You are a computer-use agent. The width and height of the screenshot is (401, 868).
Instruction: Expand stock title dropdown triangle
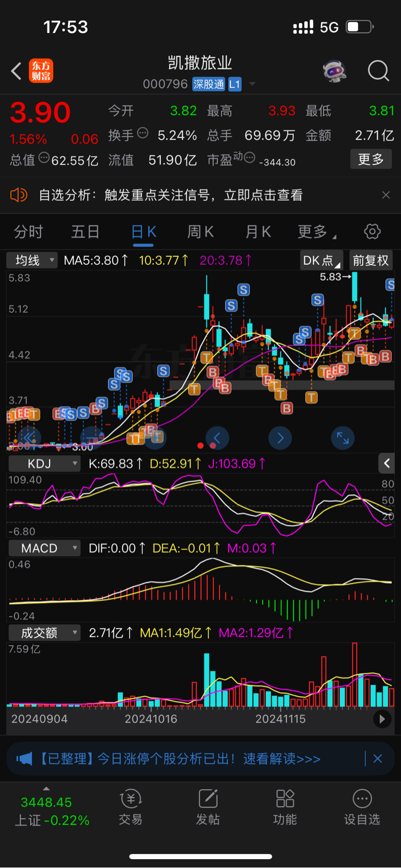252,84
